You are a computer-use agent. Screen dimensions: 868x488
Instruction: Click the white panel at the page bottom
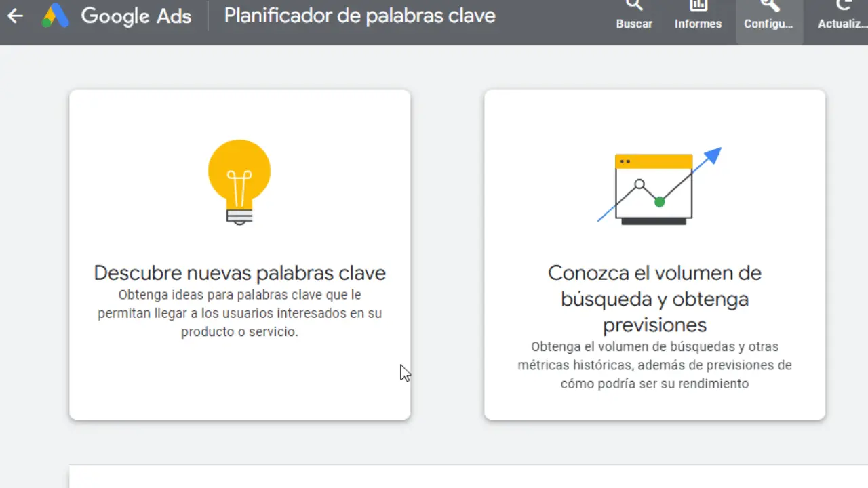pyautogui.click(x=468, y=476)
